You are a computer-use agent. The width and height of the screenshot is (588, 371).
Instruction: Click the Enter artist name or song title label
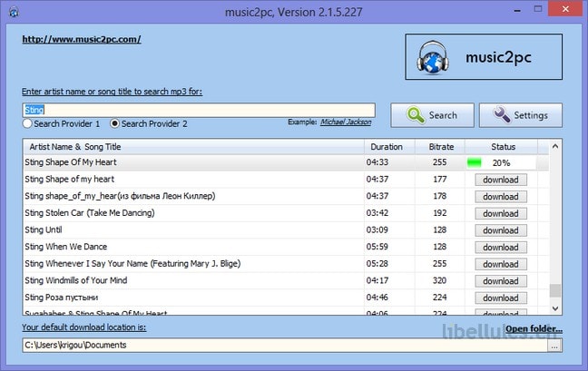[x=113, y=92]
